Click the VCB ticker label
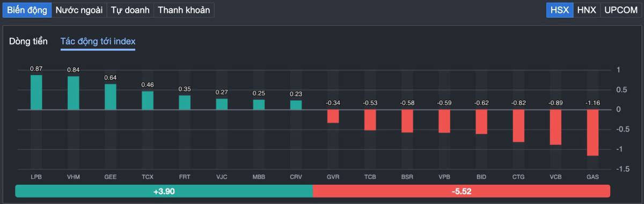The width and height of the screenshot is (644, 204). 555,177
